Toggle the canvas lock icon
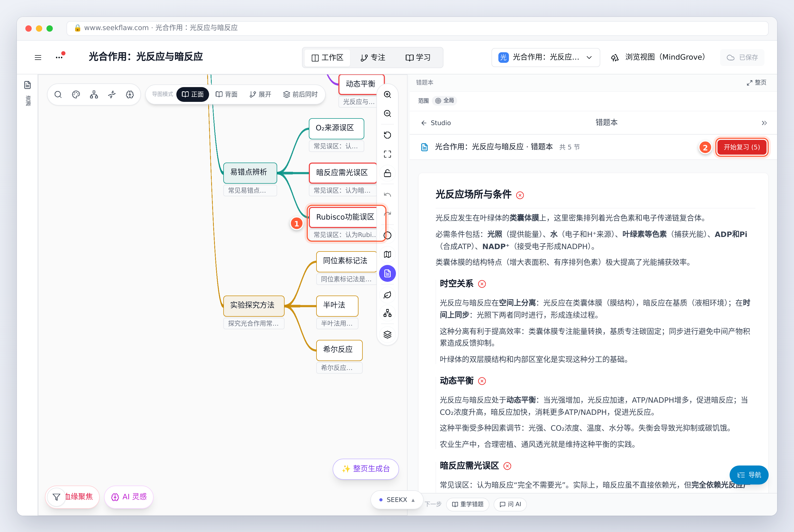The width and height of the screenshot is (794, 532). (387, 173)
